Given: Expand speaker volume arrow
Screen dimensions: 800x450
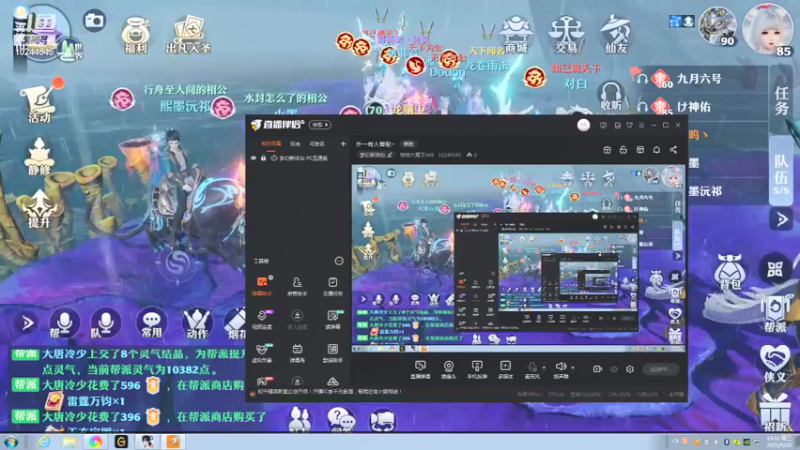Looking at the screenshot, I should pyautogui.click(x=573, y=367).
